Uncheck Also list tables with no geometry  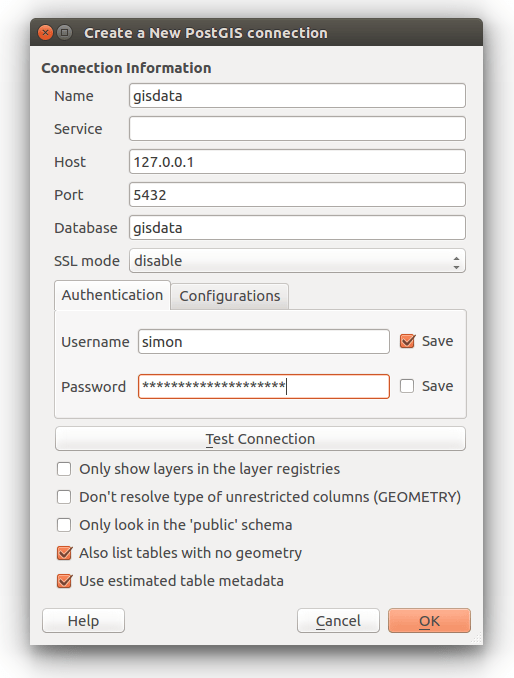(64, 553)
